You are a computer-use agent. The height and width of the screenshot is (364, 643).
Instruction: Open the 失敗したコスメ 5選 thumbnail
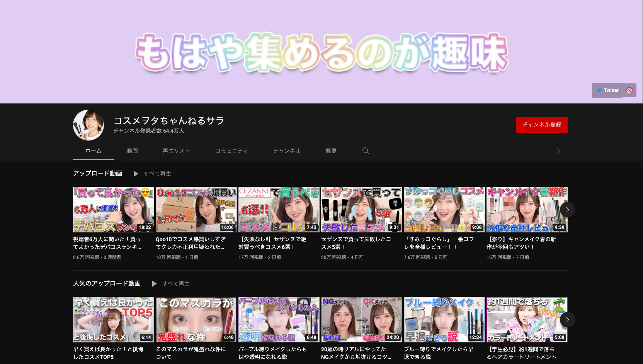(362, 210)
